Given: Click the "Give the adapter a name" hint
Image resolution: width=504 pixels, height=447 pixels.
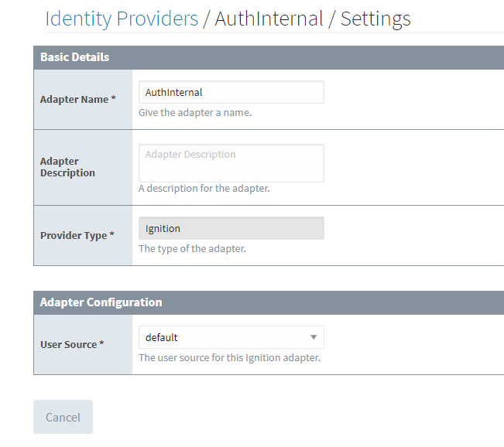Looking at the screenshot, I should [x=195, y=112].
